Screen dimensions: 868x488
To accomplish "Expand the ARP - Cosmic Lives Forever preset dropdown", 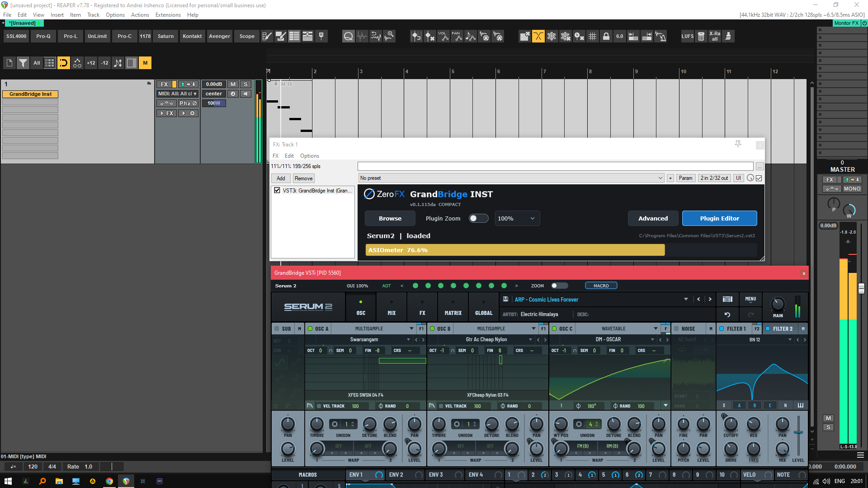I will pos(686,299).
